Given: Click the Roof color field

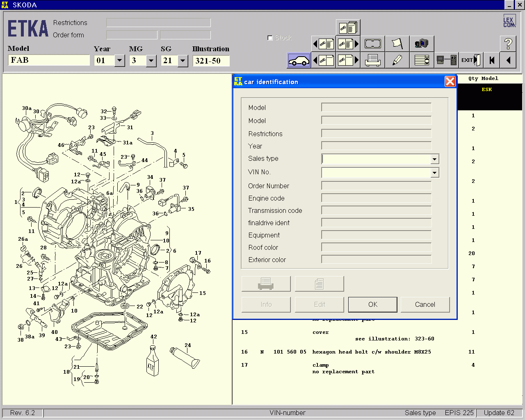Looking at the screenshot, I should tap(377, 247).
